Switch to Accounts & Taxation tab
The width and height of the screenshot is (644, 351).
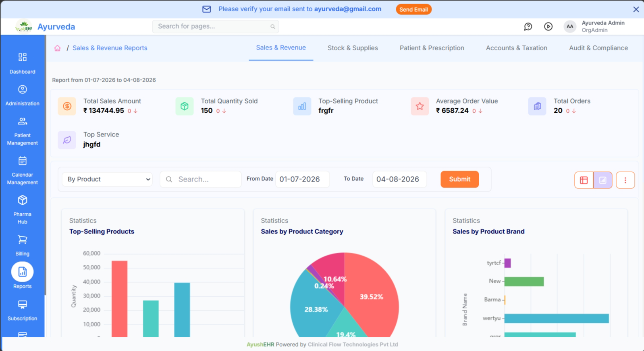pos(517,48)
